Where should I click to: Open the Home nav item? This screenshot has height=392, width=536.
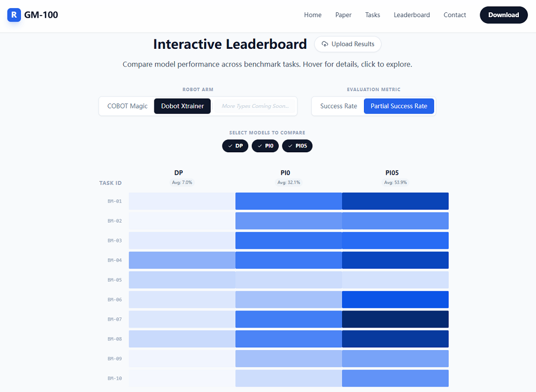[312, 15]
